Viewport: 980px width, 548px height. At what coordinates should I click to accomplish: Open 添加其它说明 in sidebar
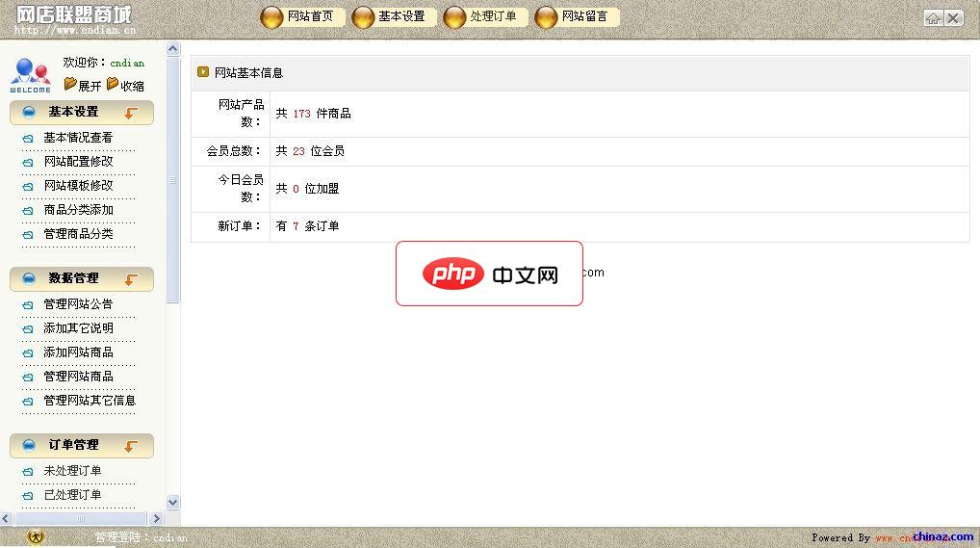coord(78,328)
